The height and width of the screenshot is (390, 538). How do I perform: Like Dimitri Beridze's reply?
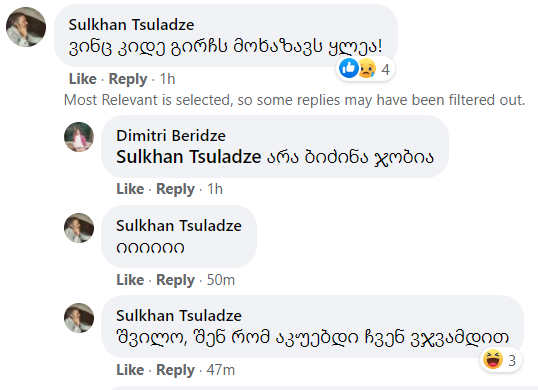(x=130, y=189)
